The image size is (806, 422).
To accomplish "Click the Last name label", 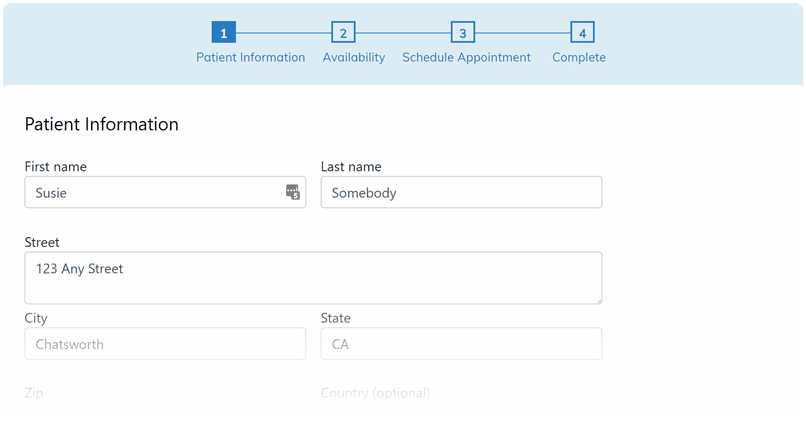I will (351, 167).
